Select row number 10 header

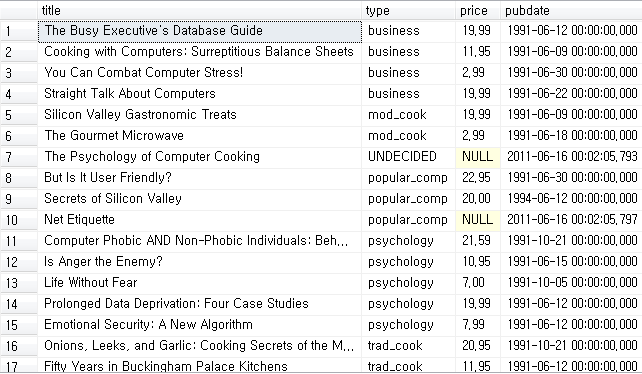[19, 220]
